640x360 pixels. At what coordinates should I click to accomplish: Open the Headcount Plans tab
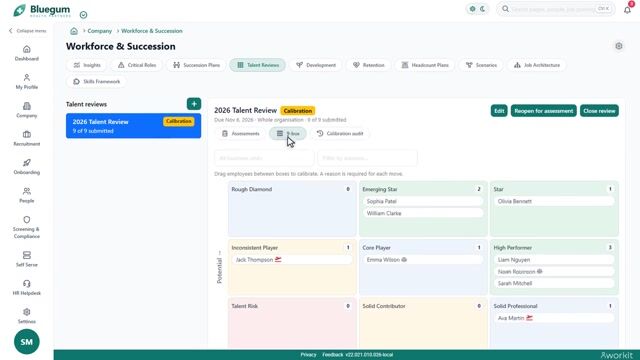[425, 65]
